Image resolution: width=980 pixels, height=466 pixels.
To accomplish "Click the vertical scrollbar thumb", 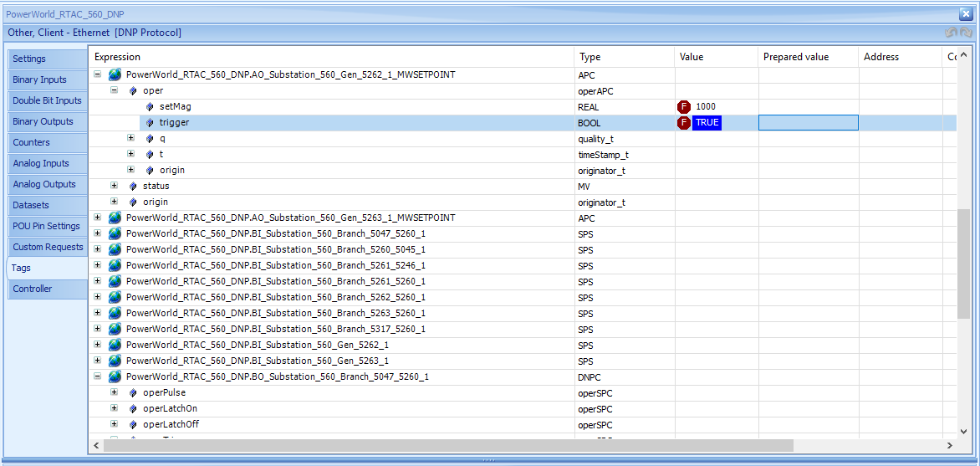I will (x=964, y=264).
